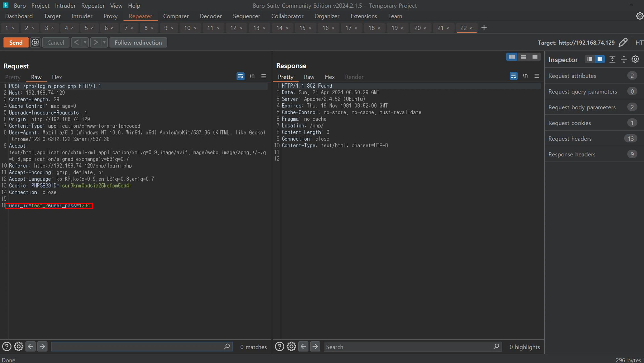Open the Project menu
The width and height of the screenshot is (644, 363).
click(x=40, y=6)
